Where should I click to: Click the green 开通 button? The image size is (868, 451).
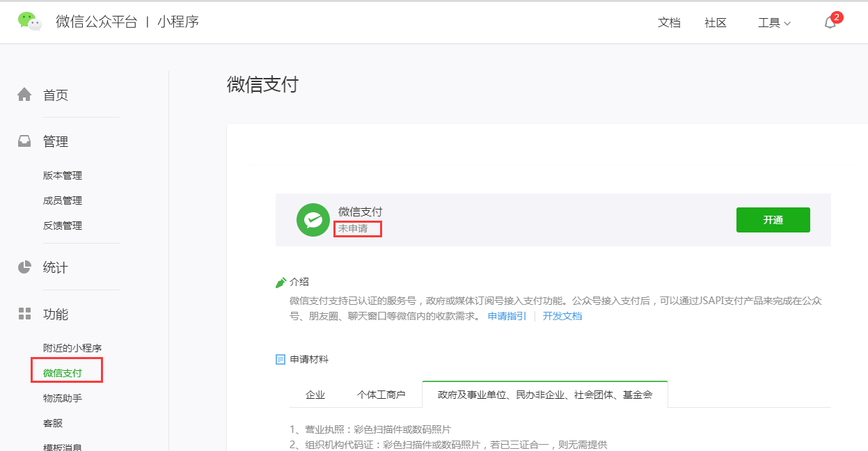[x=773, y=220]
